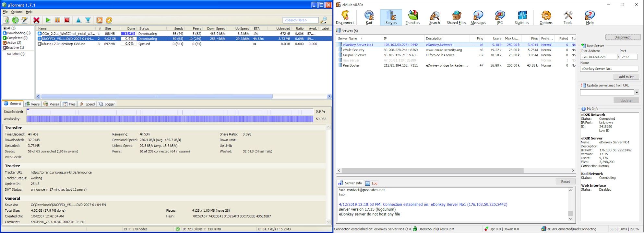Select the ubuntu-7.04-desktop-i386.iso torrent

tap(184, 44)
